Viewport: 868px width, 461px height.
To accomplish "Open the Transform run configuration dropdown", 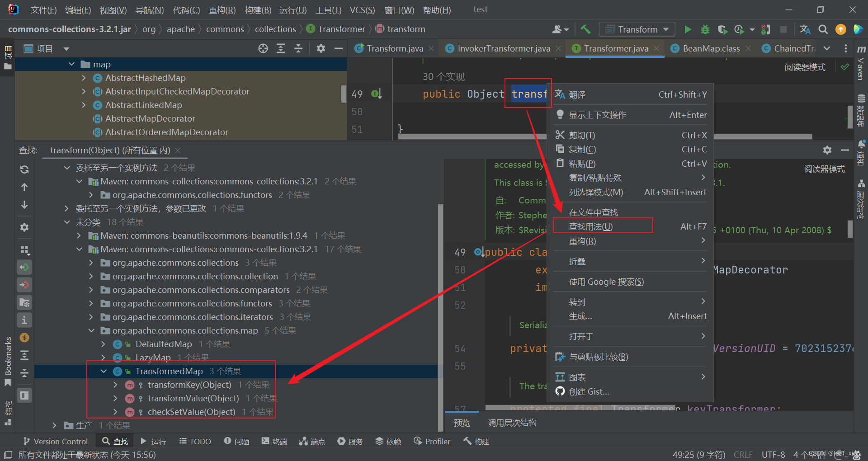I will [637, 29].
